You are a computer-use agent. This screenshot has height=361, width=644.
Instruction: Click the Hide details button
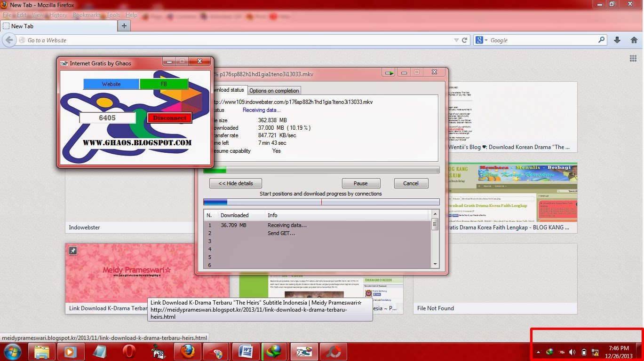(236, 183)
